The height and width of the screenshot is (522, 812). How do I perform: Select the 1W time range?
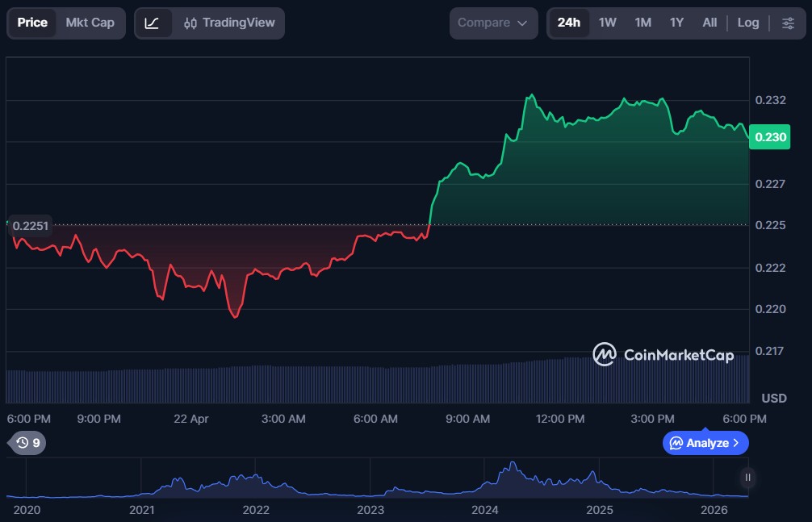tap(608, 23)
